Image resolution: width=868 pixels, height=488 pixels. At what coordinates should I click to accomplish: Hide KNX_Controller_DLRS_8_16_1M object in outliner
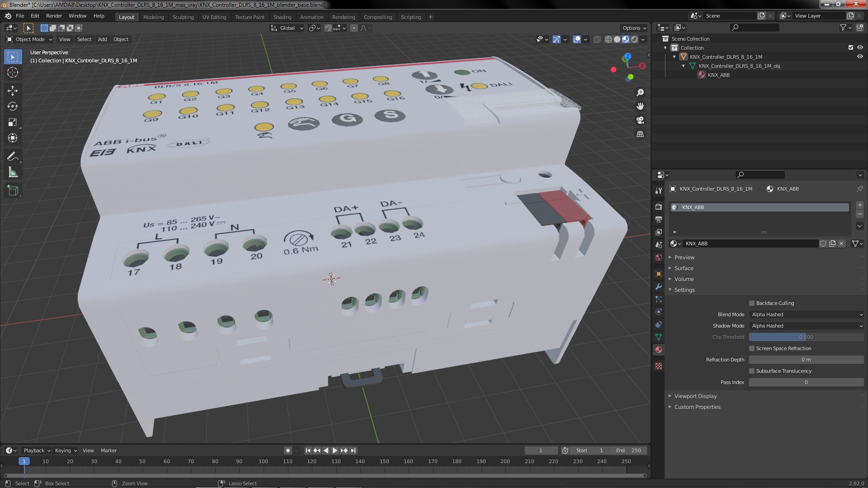(860, 56)
